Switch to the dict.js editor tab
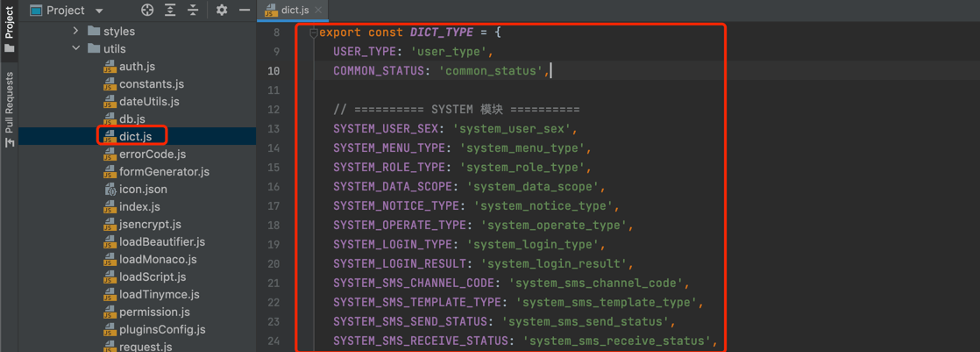 (x=294, y=11)
